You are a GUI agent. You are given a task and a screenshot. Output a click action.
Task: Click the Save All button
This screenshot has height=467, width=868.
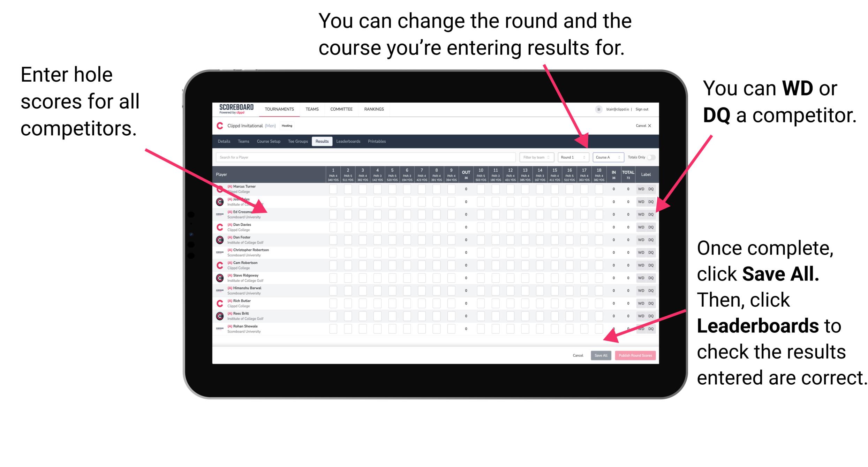click(600, 355)
